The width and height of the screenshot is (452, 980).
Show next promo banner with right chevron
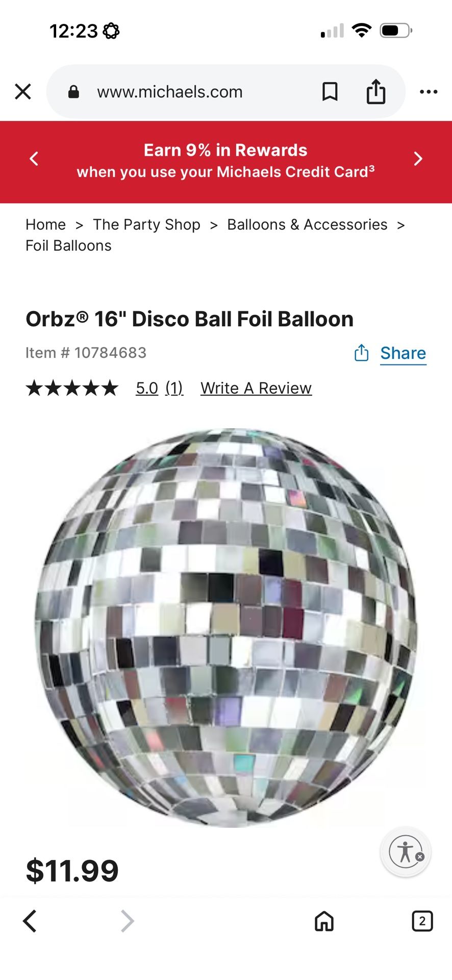(x=418, y=159)
